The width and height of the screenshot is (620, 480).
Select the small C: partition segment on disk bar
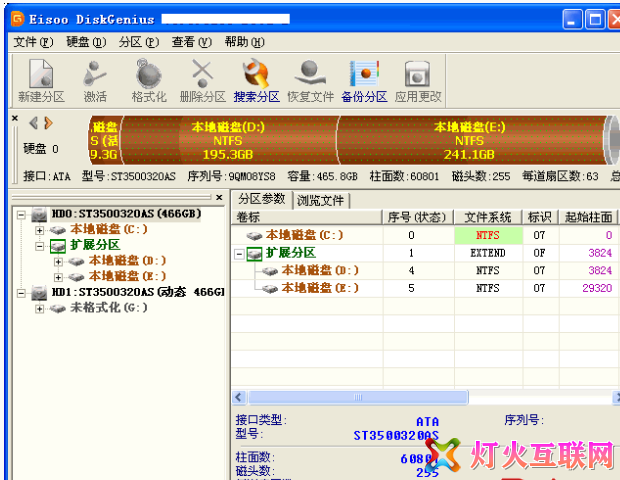coord(104,140)
